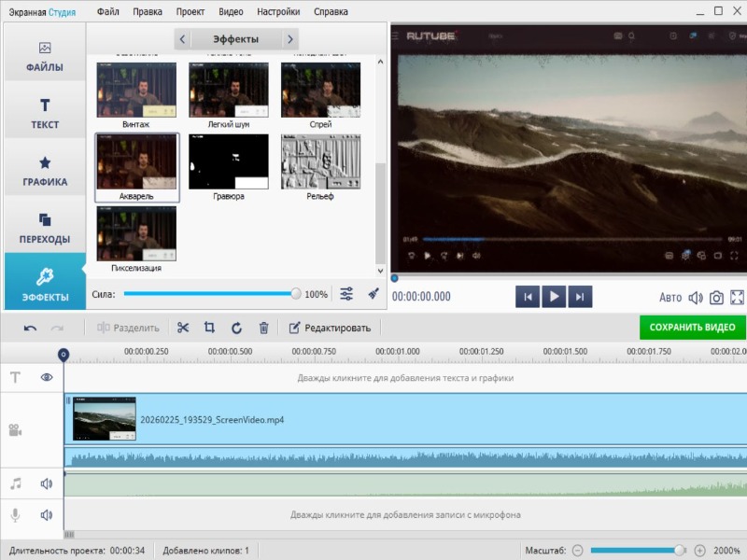The width and height of the screenshot is (747, 560).
Task: Open effect settings sliders icon
Action: (x=346, y=294)
